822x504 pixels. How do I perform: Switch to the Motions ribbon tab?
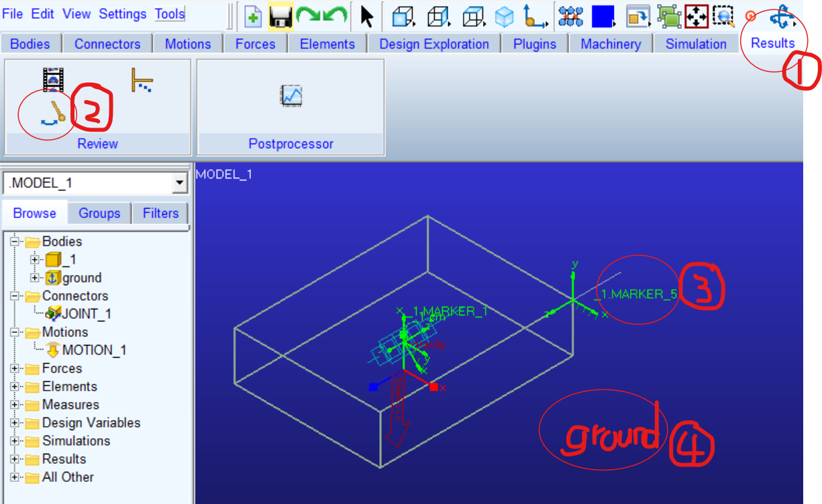pos(188,44)
